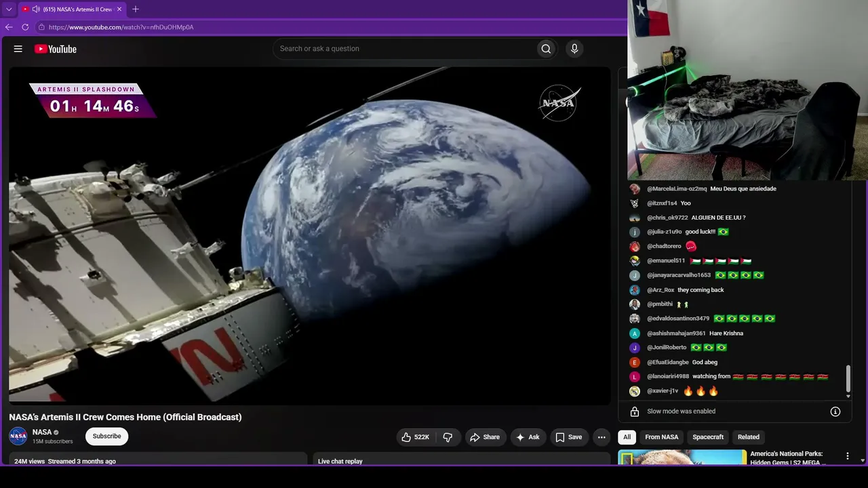Start voice search with the microphone icon

point(574,49)
